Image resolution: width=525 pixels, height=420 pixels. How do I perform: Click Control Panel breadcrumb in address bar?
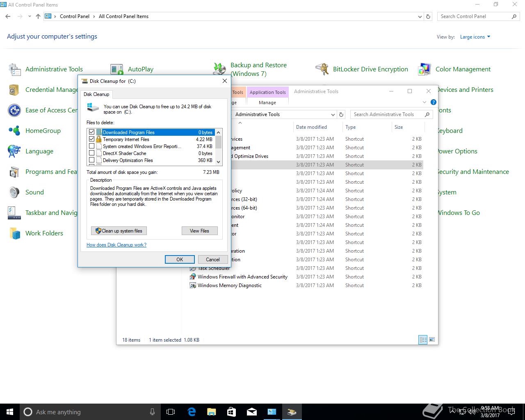(75, 16)
